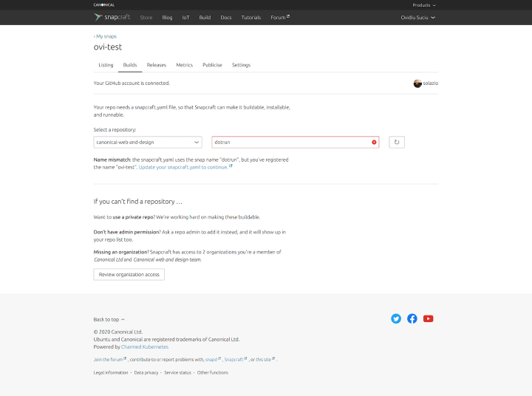Click the solazio GitHub avatar
This screenshot has height=396, width=532.
(417, 83)
